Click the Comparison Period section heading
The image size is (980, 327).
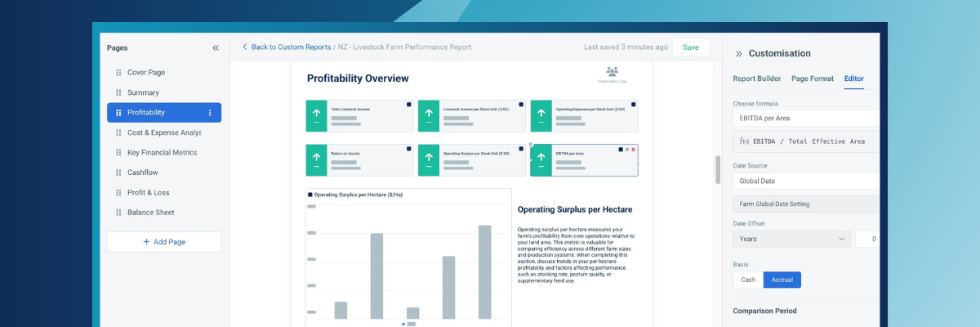pos(764,311)
